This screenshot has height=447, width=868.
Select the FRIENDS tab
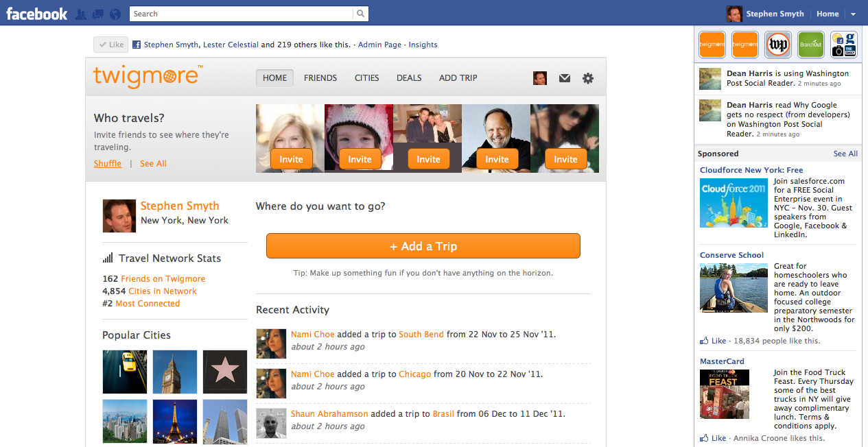pos(320,78)
